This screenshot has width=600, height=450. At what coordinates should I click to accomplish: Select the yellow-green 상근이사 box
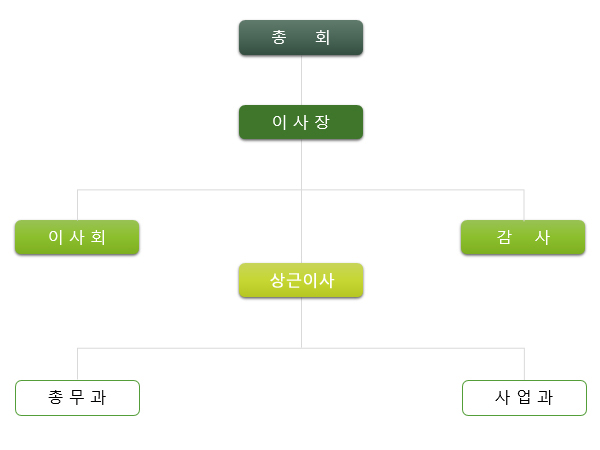tap(301, 281)
